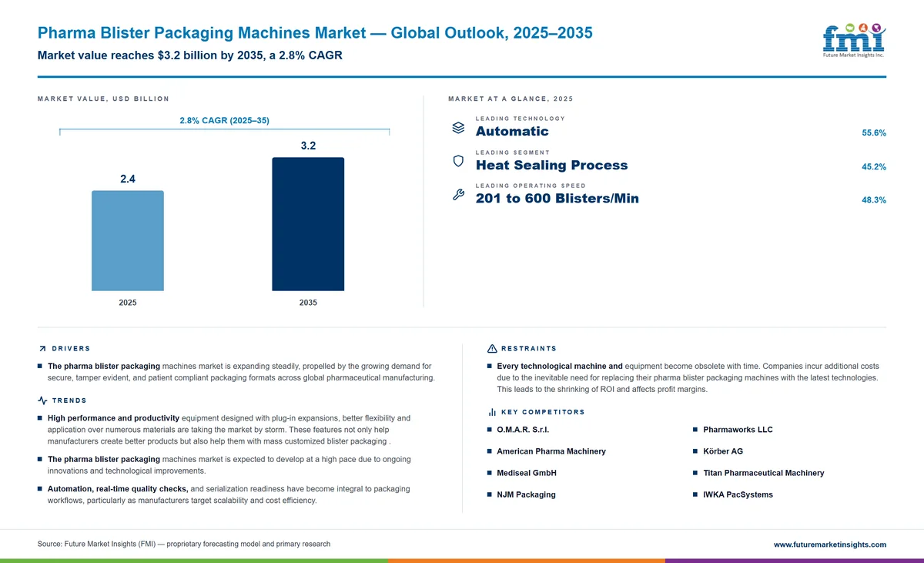Screen dimensions: 924x563
Task: Click the Leading Segment label
Action: 513,152
